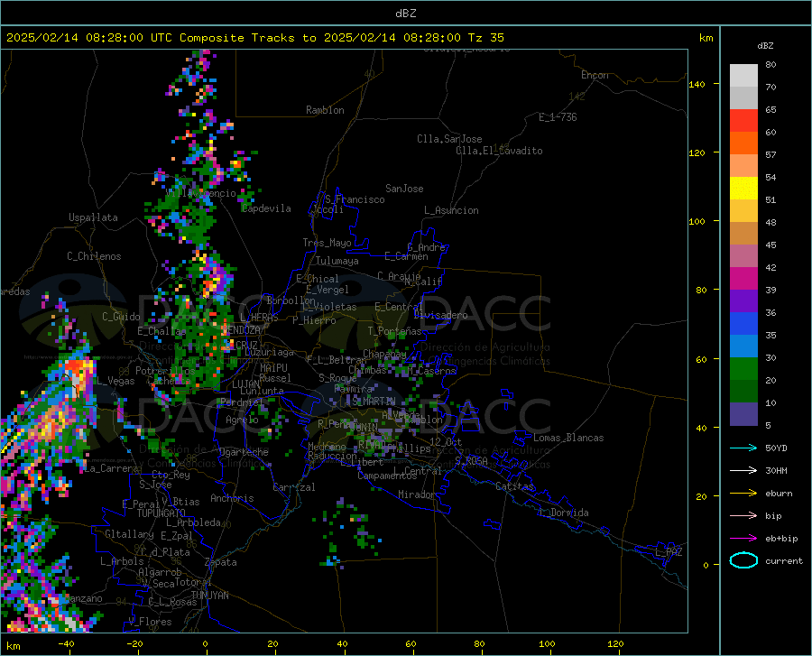The height and width of the screenshot is (656, 812).
Task: Select the red 60-65 dBZ swatch
Action: pyautogui.click(x=743, y=121)
